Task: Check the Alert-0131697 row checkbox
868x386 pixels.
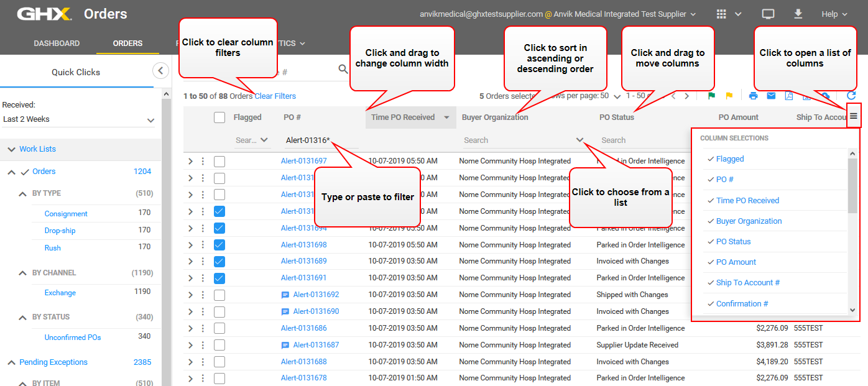Action: pyautogui.click(x=219, y=161)
